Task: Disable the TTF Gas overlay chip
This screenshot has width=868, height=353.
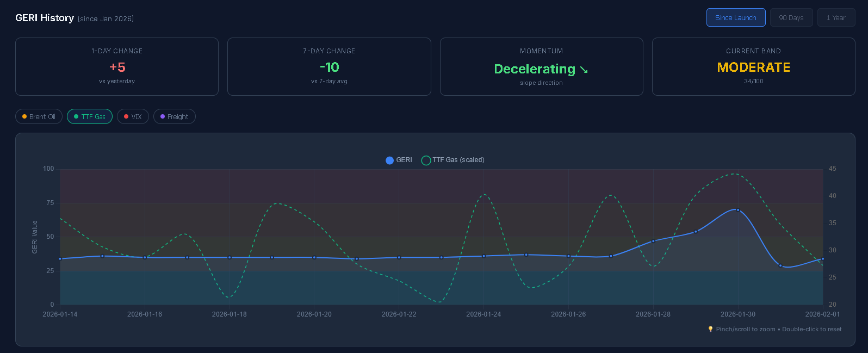Action: click(x=90, y=116)
